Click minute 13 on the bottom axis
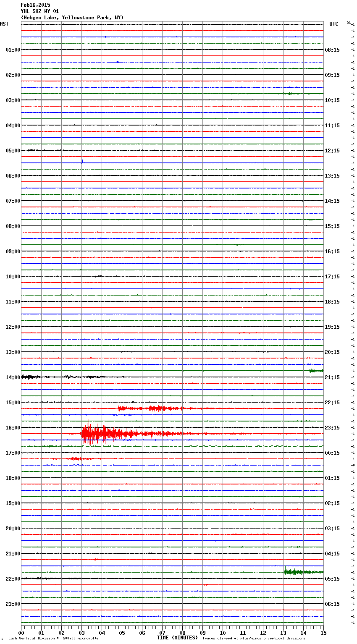Viewport: 357px width, 644px height. [283, 633]
